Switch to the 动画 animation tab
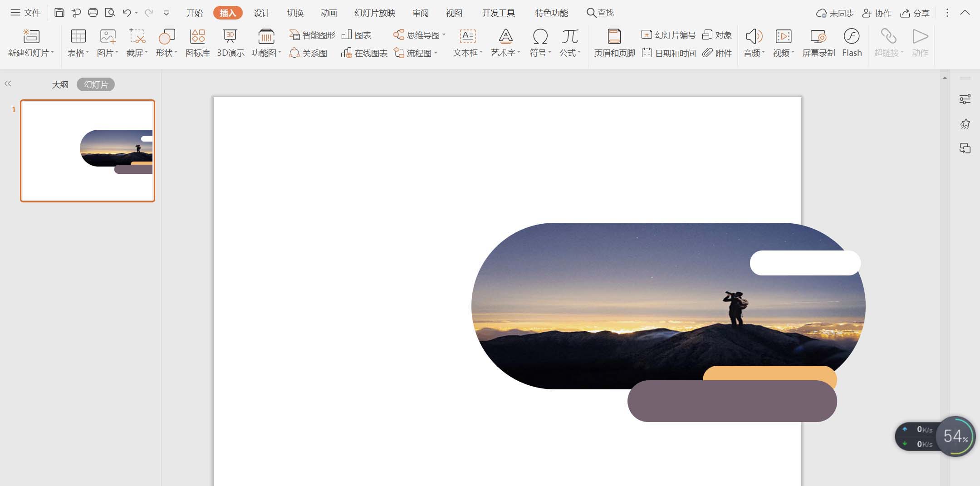The image size is (980, 486). (x=328, y=13)
